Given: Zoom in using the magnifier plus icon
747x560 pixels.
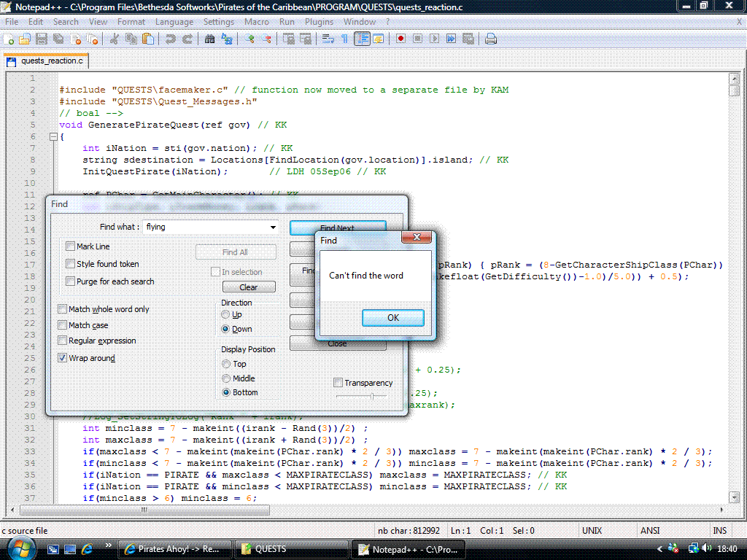Looking at the screenshot, I should (x=249, y=39).
